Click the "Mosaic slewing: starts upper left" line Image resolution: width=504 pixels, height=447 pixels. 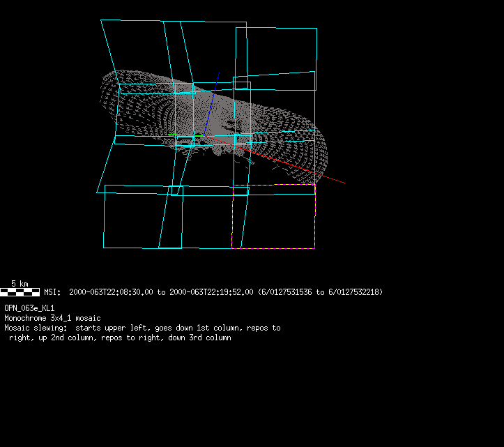[x=142, y=328]
